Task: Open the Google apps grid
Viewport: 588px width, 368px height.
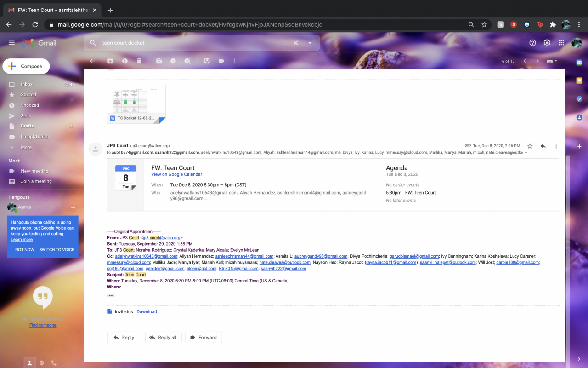Action: (x=561, y=43)
